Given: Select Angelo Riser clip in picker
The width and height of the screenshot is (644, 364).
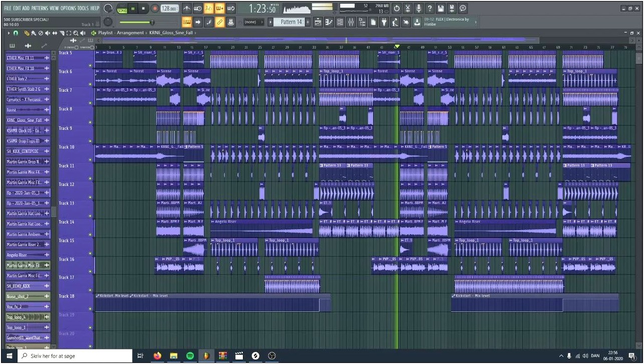Looking at the screenshot, I should tap(28, 255).
